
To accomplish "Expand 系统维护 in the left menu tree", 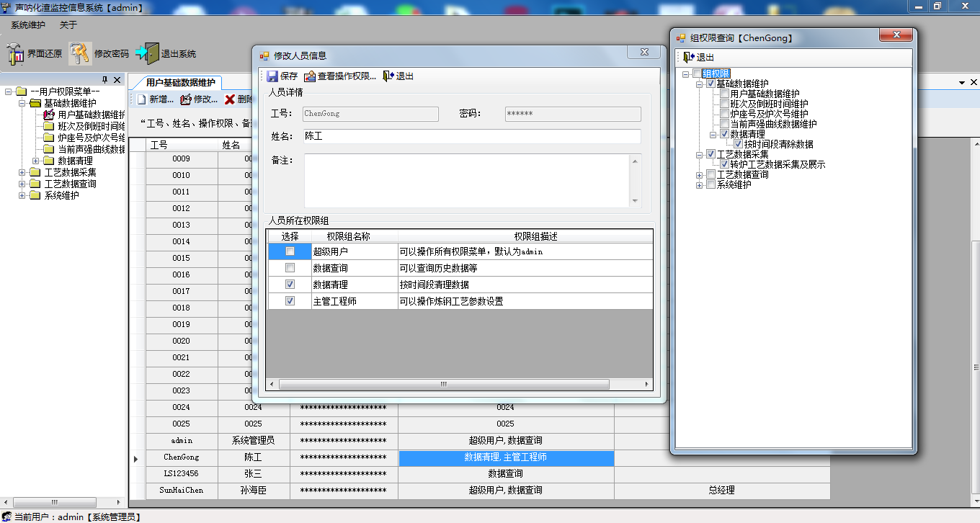I will click(22, 195).
